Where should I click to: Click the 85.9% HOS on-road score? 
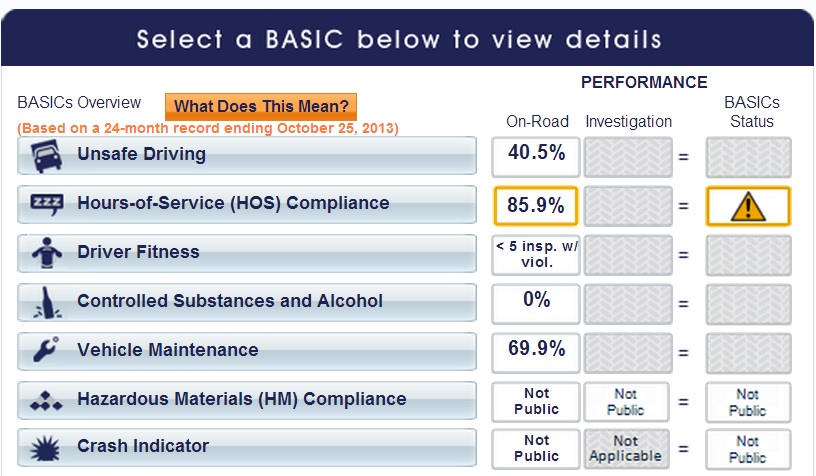535,206
